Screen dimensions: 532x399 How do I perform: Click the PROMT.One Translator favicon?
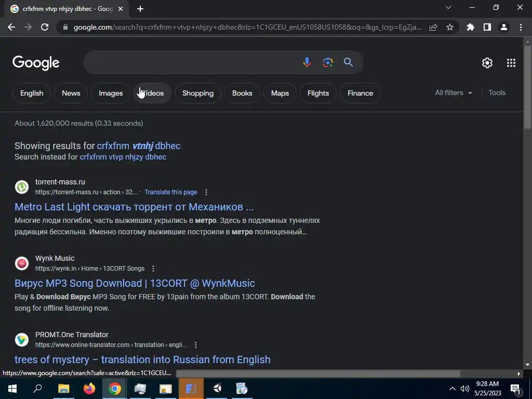(22, 340)
